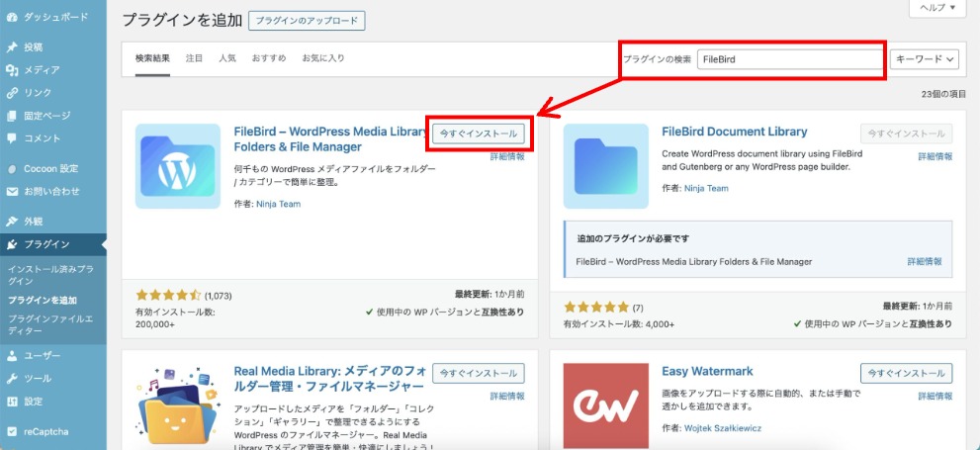Switch to the 検索結果 tab
The image size is (980, 450).
click(x=152, y=58)
